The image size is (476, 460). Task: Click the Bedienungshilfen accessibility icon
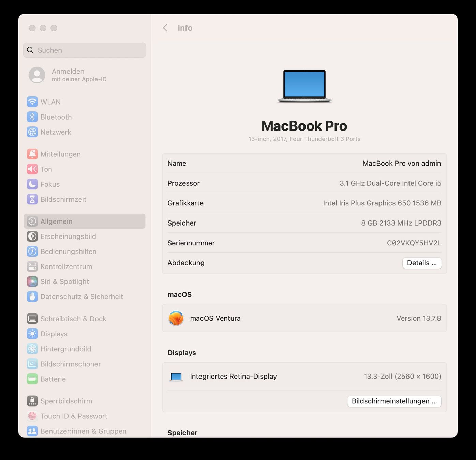(x=32, y=251)
